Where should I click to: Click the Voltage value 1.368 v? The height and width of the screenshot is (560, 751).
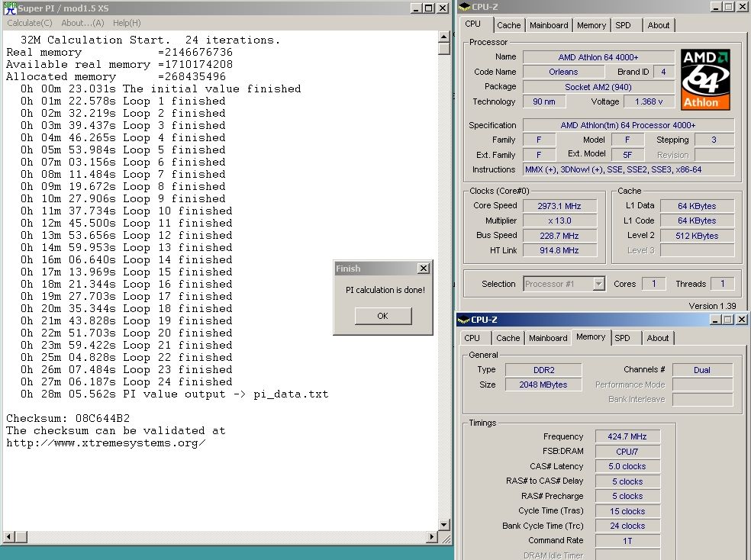(x=649, y=101)
